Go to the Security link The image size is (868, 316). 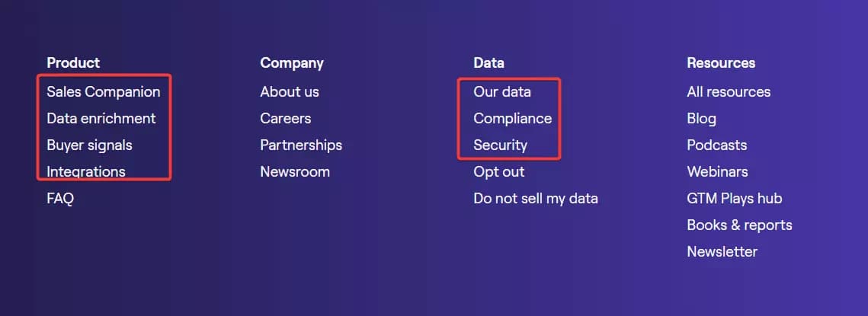click(500, 145)
